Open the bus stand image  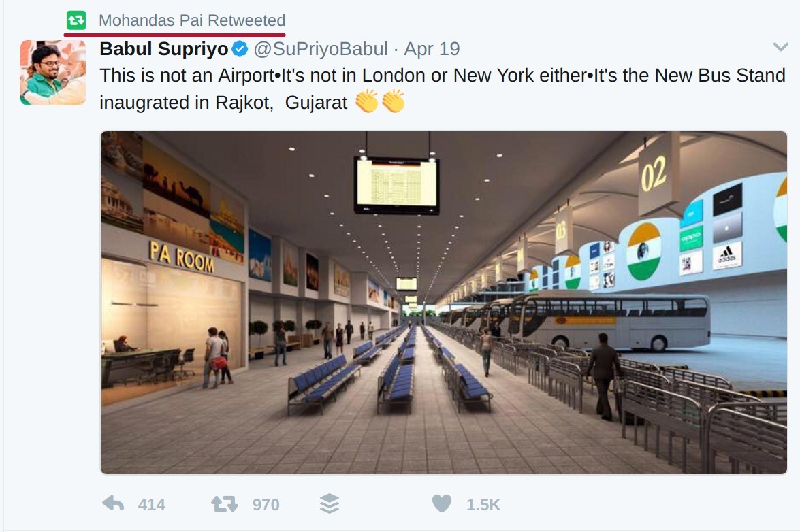444,303
